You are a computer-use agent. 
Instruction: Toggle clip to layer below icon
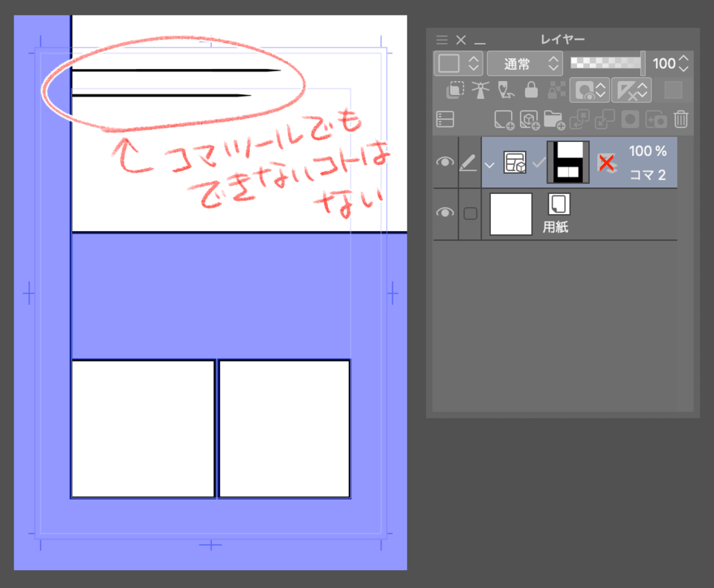pos(455,90)
